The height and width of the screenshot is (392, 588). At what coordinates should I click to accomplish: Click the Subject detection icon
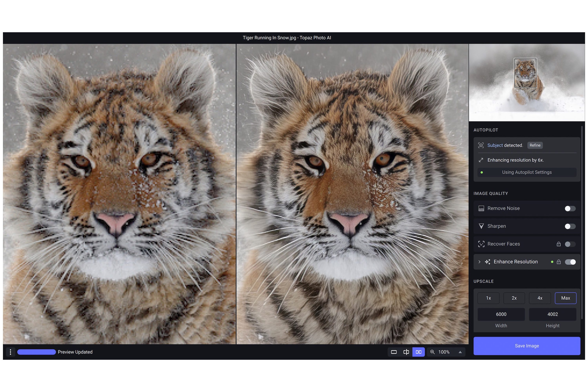[481, 145]
